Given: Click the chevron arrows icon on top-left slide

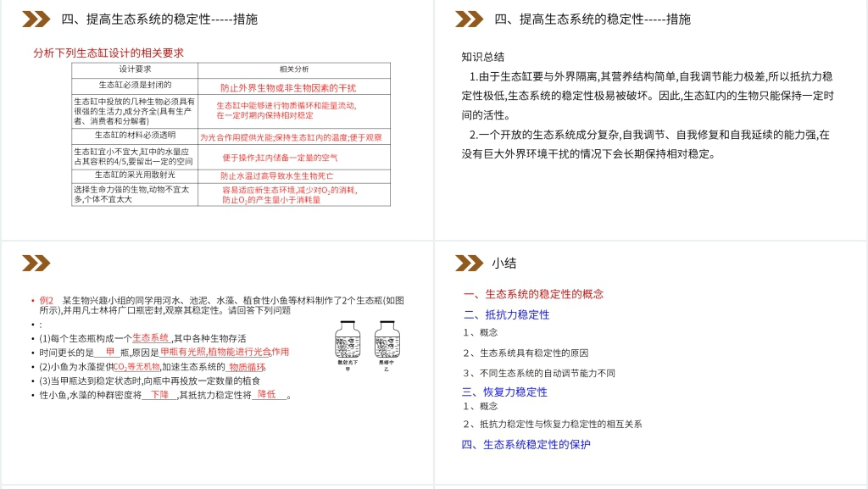Looking at the screenshot, I should pos(36,19).
